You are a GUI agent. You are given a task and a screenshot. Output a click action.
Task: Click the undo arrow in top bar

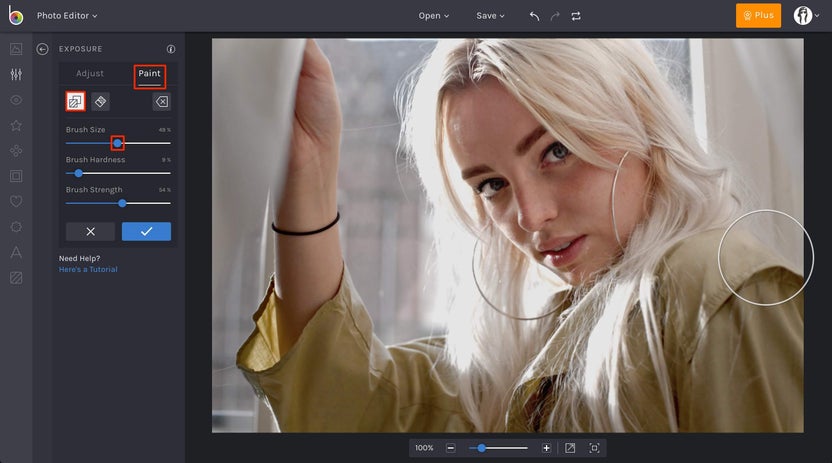pos(534,16)
